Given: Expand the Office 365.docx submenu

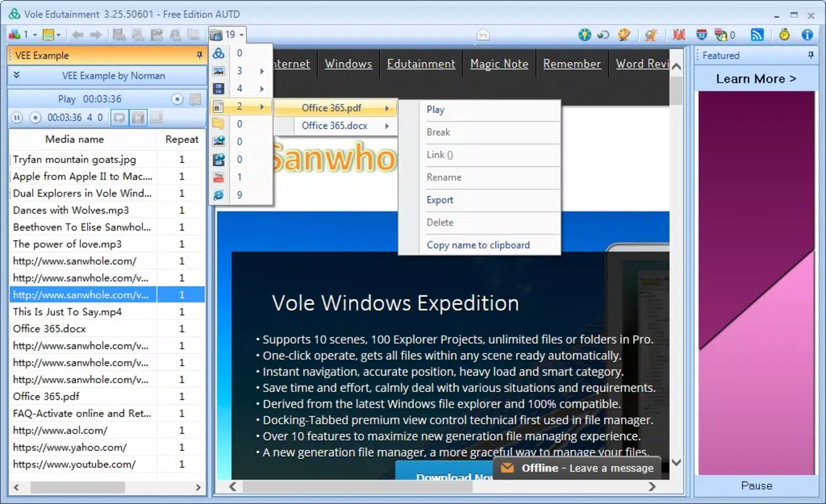Looking at the screenshot, I should (336, 125).
